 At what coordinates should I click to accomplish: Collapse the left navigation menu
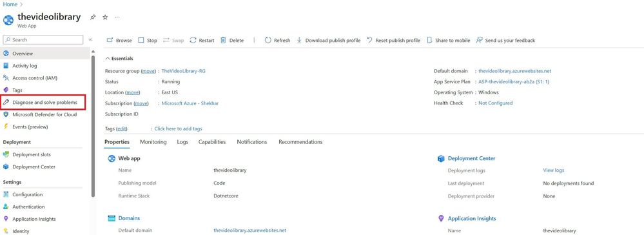click(90, 40)
